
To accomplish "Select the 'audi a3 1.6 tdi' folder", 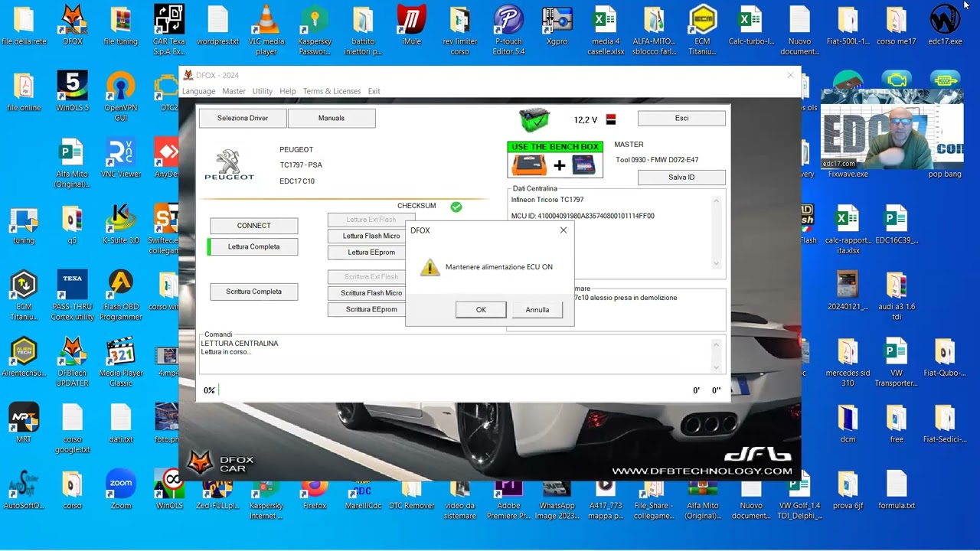I will click(x=897, y=296).
